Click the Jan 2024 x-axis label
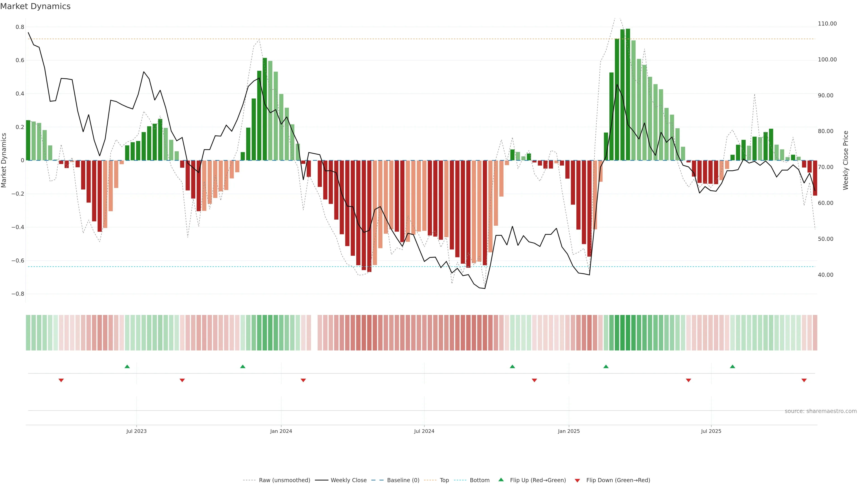The width and height of the screenshot is (868, 488). [281, 431]
